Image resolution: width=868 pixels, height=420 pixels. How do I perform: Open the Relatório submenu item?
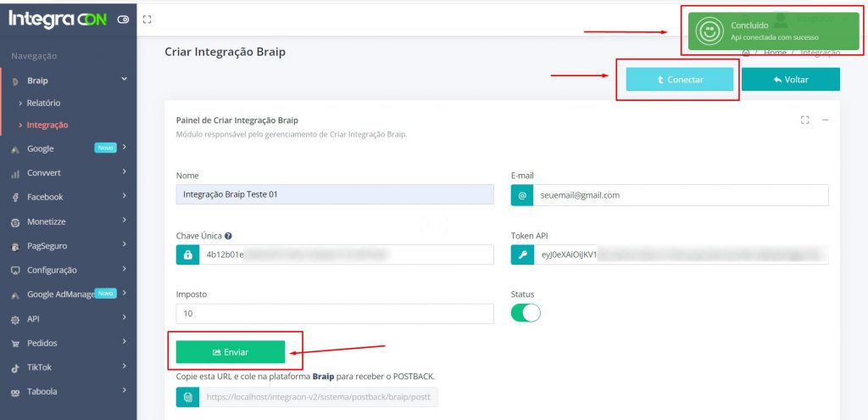click(43, 103)
